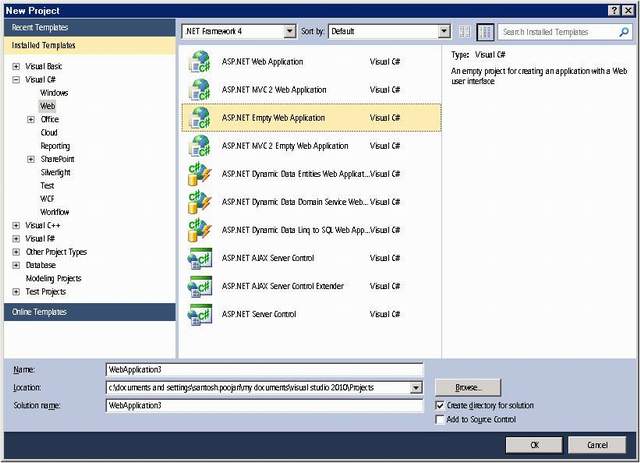
Task: Select the Test category under Visual C#
Action: (x=47, y=186)
